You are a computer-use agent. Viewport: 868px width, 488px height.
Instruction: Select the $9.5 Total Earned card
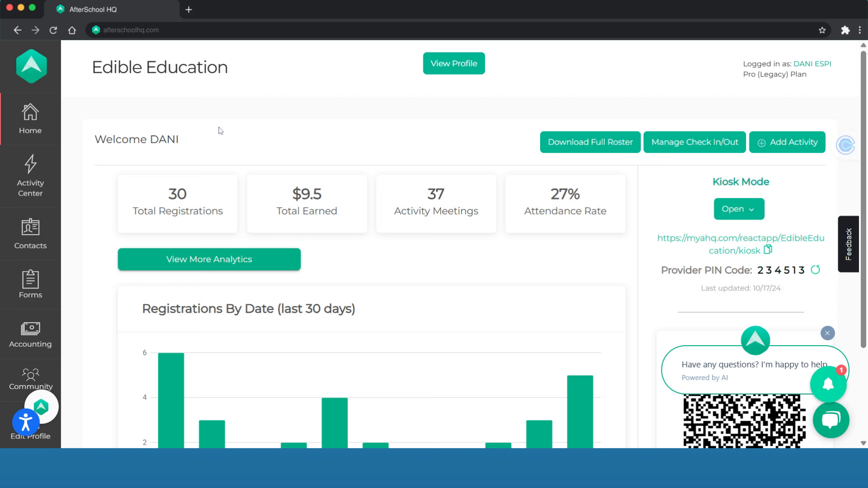(x=307, y=203)
